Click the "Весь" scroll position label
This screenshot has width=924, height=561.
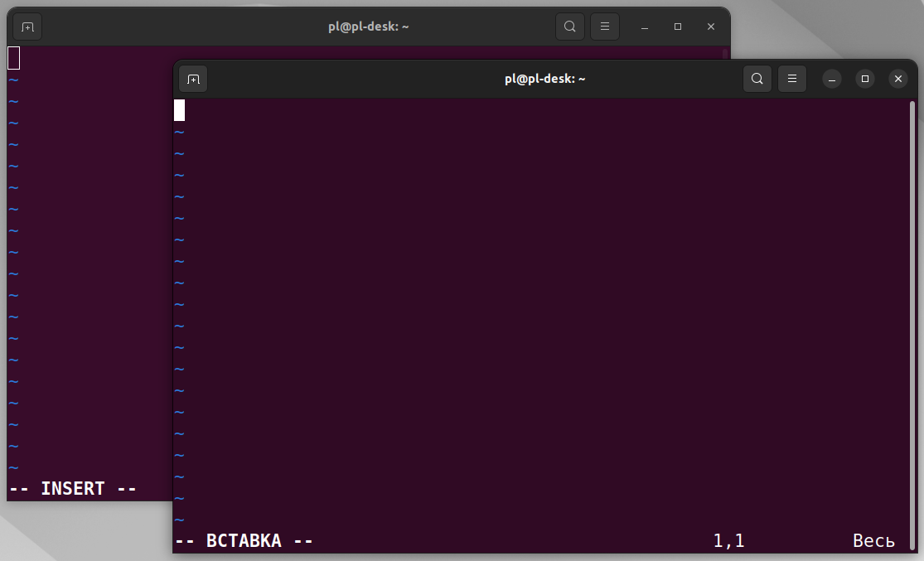tap(873, 541)
